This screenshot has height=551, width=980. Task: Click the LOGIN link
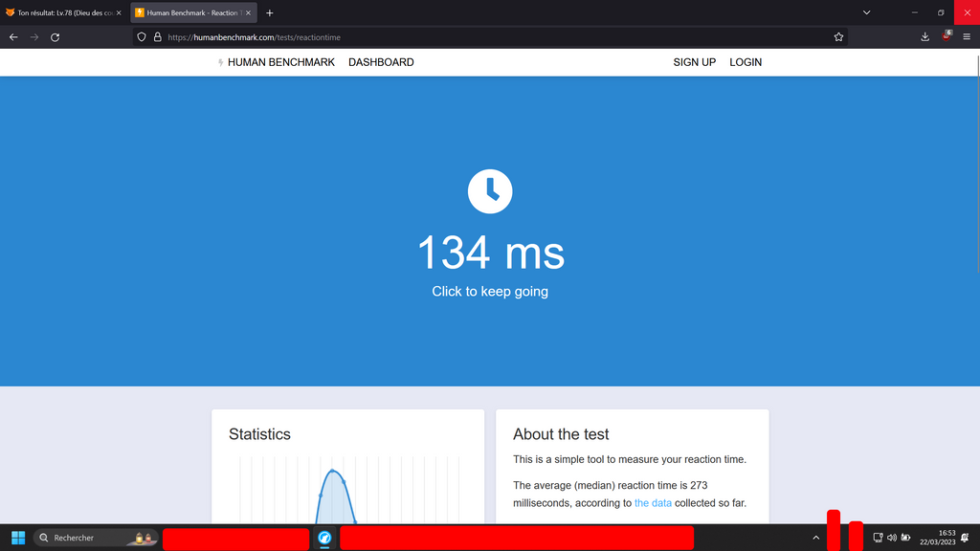(x=746, y=62)
